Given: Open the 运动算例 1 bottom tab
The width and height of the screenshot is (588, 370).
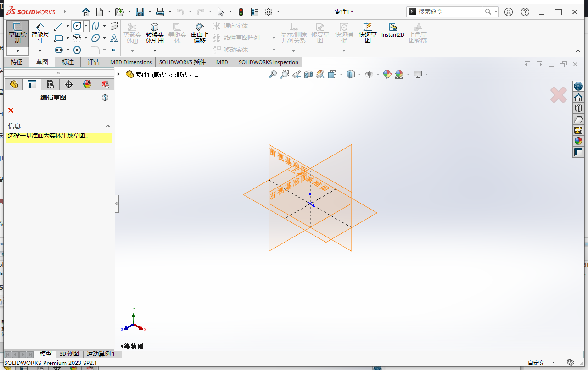Looking at the screenshot, I should 101,353.
